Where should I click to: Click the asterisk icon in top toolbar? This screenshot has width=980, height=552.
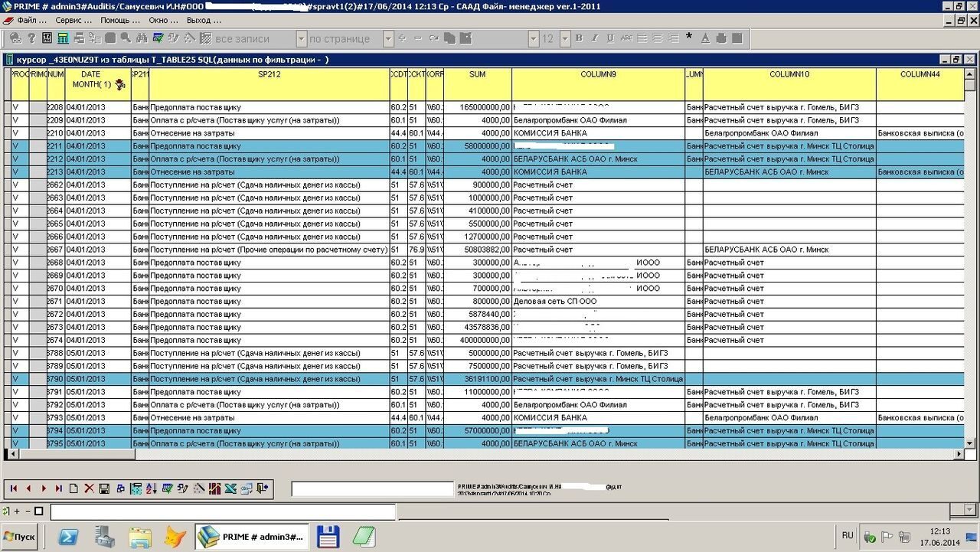[x=688, y=37]
